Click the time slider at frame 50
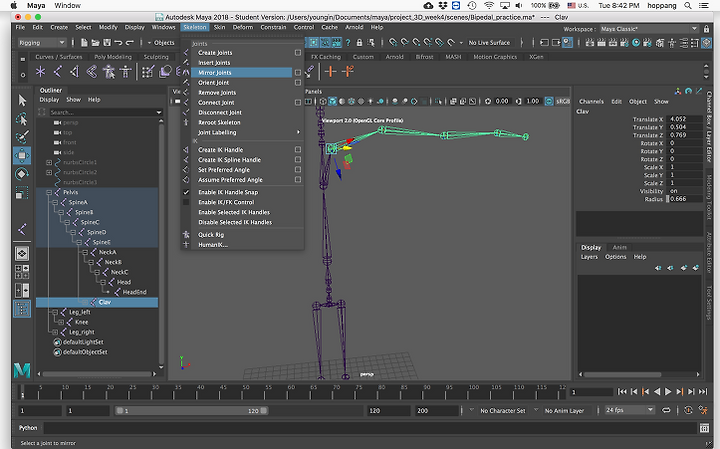Screen dimensions: 720x449 [x=245, y=392]
